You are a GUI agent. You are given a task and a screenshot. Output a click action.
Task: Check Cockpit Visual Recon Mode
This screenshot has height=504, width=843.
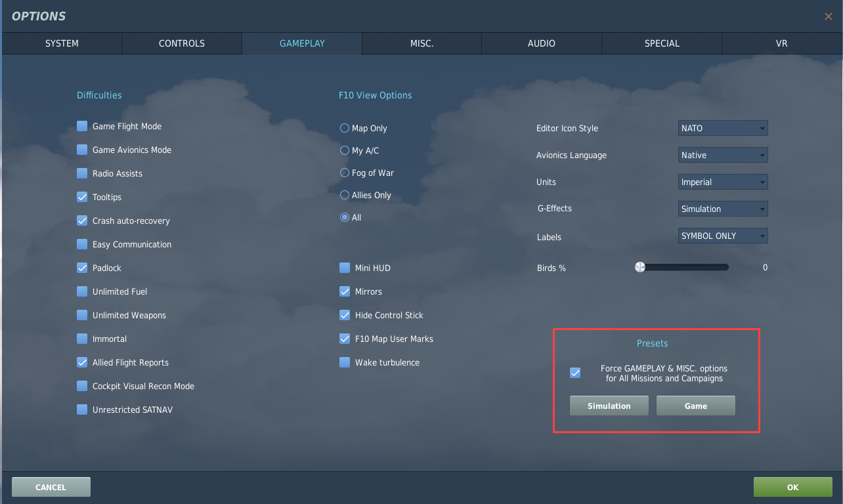[x=82, y=386]
